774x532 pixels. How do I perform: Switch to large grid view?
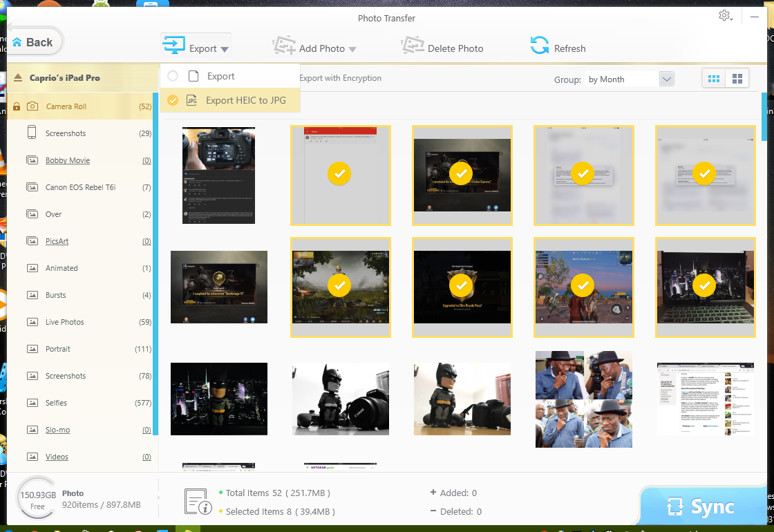pos(737,79)
